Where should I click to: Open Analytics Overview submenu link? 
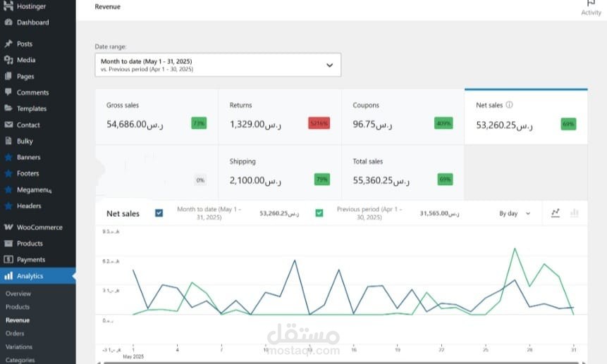click(18, 294)
